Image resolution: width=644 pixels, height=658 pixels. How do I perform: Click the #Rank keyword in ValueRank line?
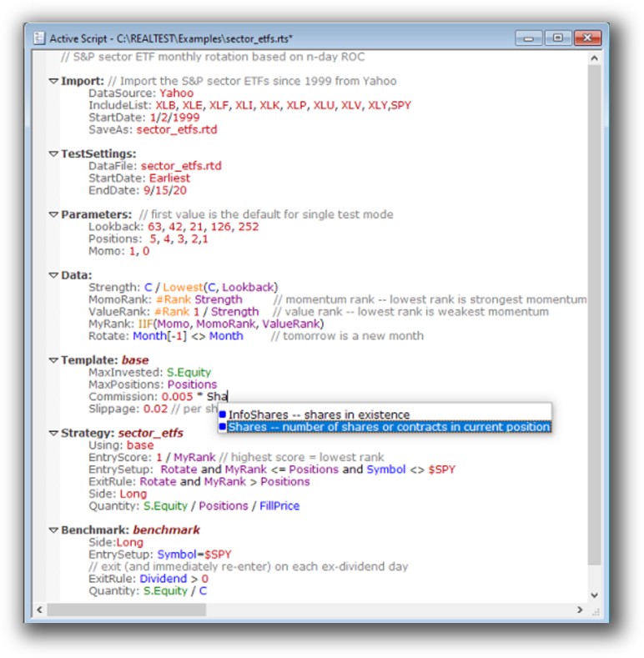point(171,312)
